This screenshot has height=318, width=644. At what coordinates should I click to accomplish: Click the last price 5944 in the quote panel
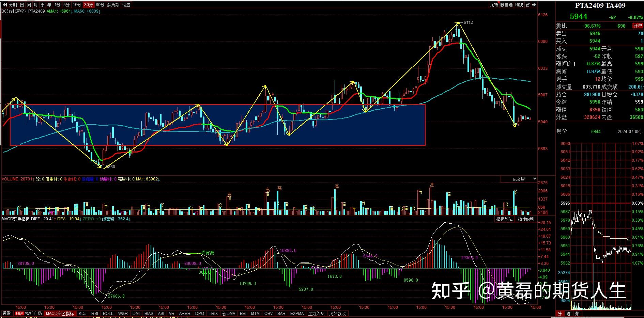click(x=579, y=16)
